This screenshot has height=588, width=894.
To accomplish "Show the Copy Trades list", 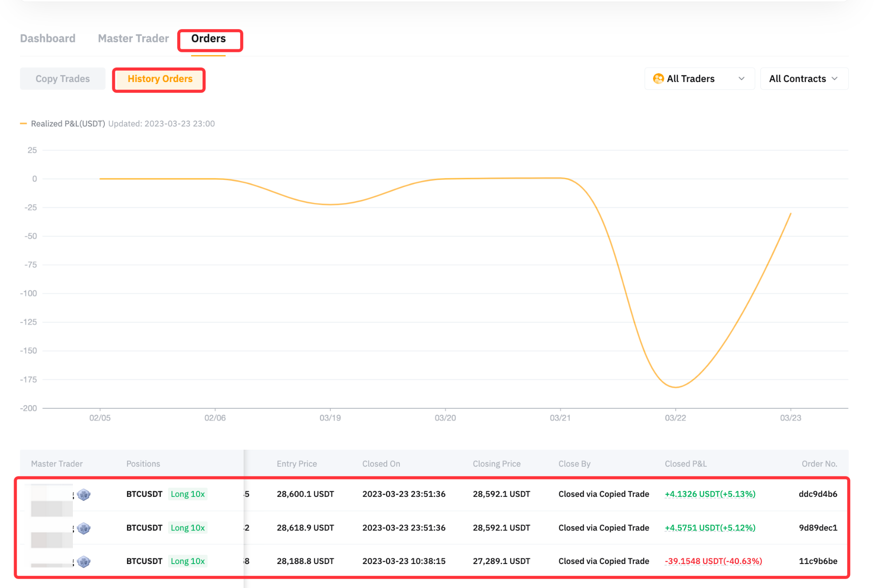I will [62, 79].
